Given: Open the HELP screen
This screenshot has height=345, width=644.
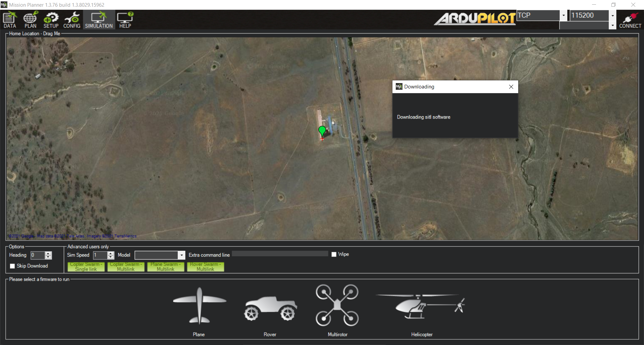Looking at the screenshot, I should pos(125,19).
